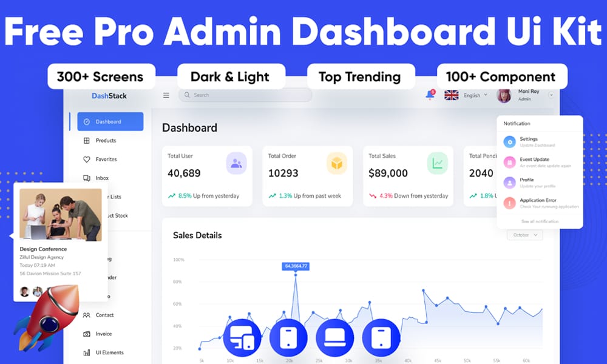The image size is (607, 364).
Task: Click the Design Conference event photo
Action: 61,215
